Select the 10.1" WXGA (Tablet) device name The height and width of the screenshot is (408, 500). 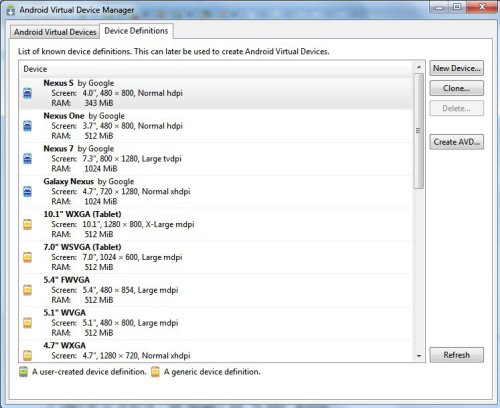(82, 214)
